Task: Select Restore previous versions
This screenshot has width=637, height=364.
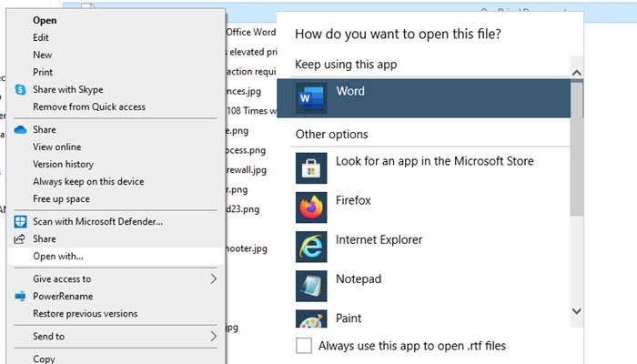Action: [x=85, y=314]
